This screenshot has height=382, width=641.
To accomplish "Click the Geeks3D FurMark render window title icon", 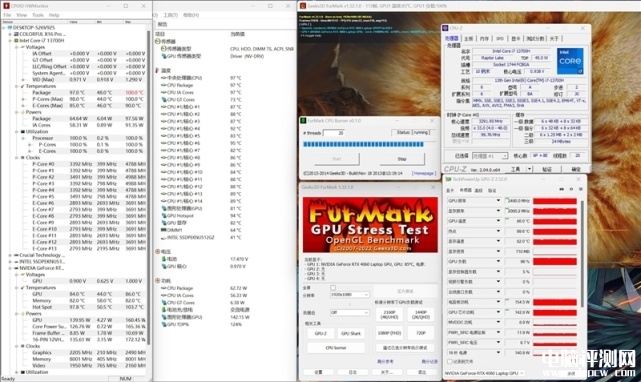I will (x=303, y=6).
